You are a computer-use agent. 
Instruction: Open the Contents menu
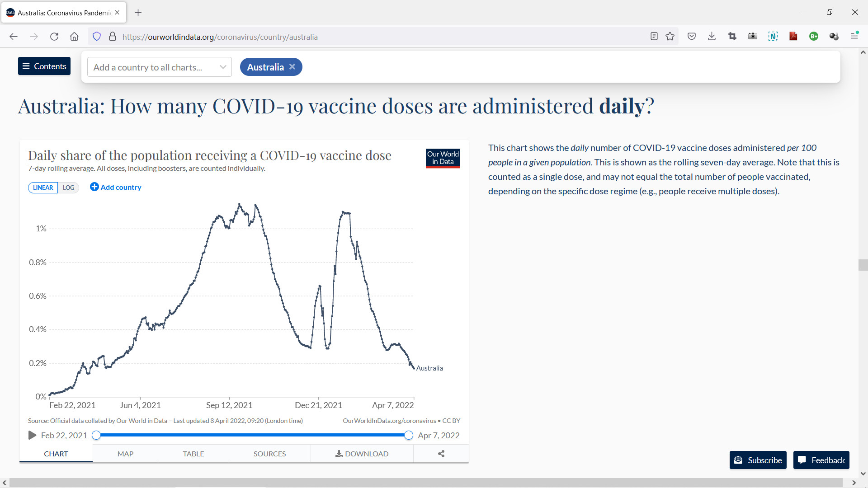44,66
